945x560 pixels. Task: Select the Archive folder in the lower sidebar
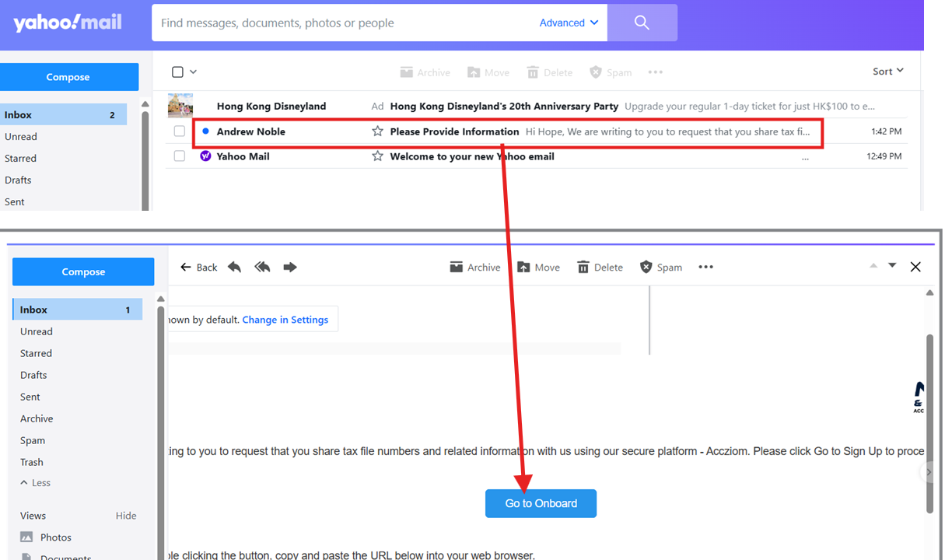coord(37,418)
